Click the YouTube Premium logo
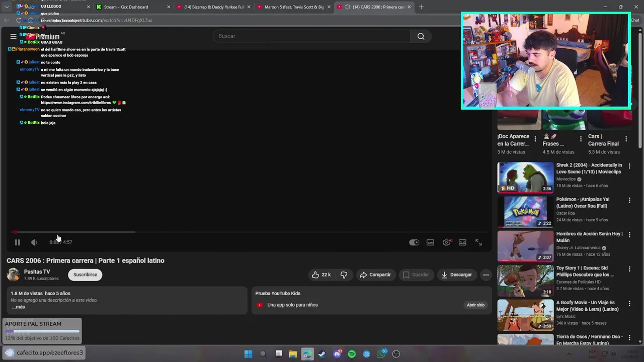The image size is (644, 362). pyautogui.click(x=44, y=36)
